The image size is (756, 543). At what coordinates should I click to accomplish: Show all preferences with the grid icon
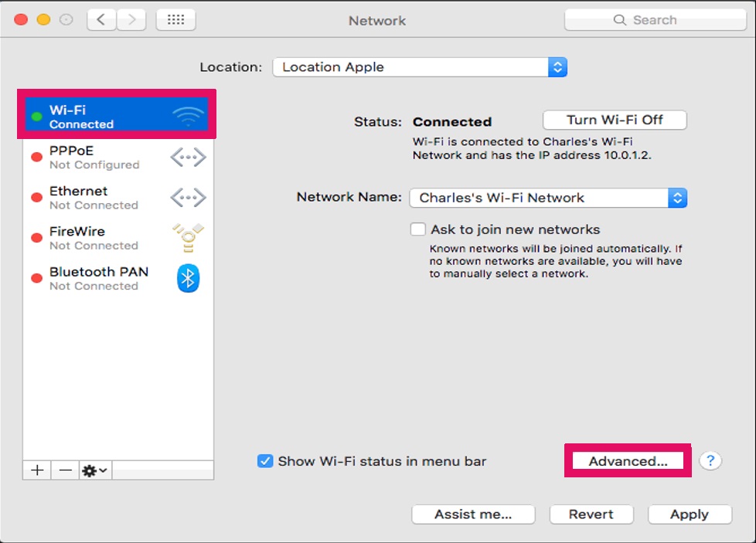pyautogui.click(x=176, y=20)
